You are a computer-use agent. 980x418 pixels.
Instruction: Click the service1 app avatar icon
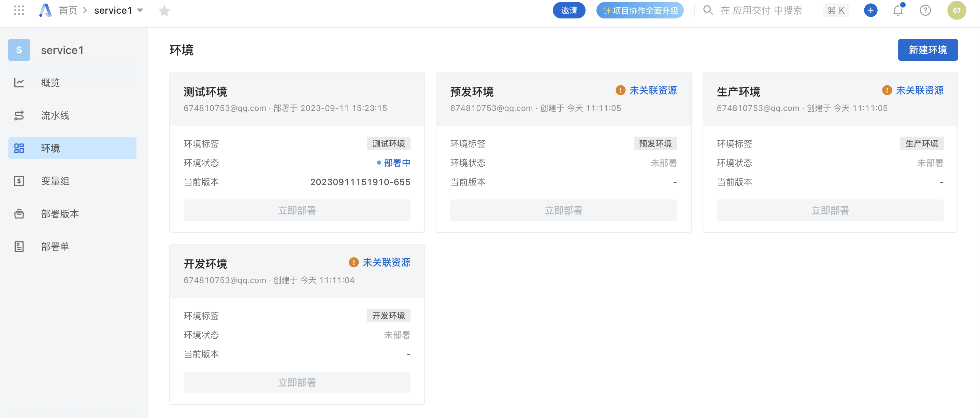19,50
